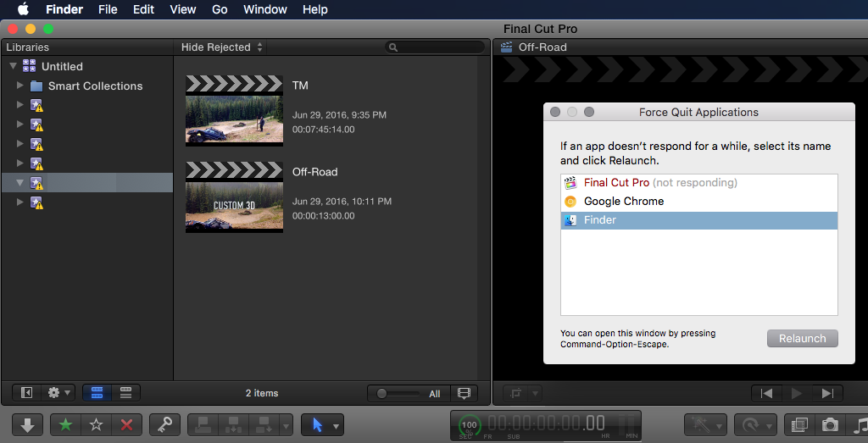Click the timecode display
This screenshot has height=443, width=868.
(547, 424)
